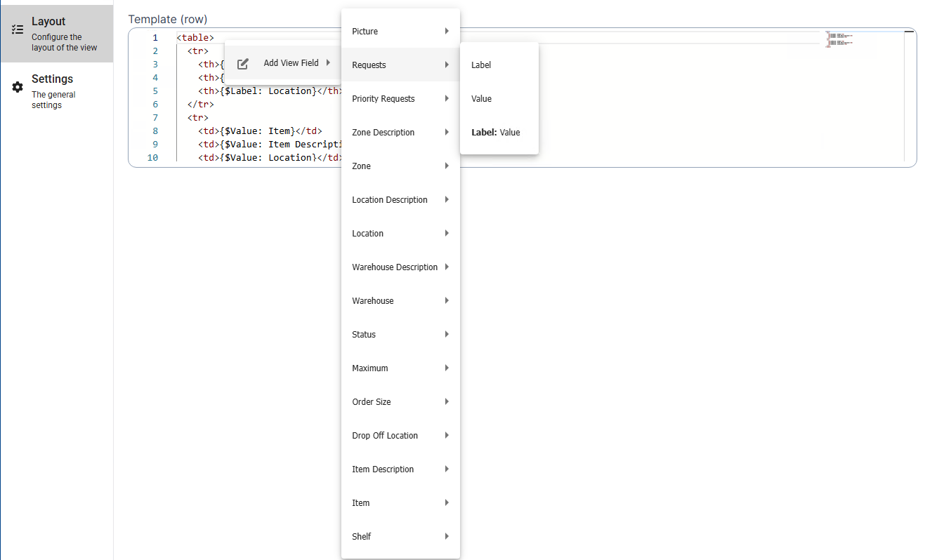Choose Location Description field
The height and width of the screenshot is (560, 925).
[400, 199]
